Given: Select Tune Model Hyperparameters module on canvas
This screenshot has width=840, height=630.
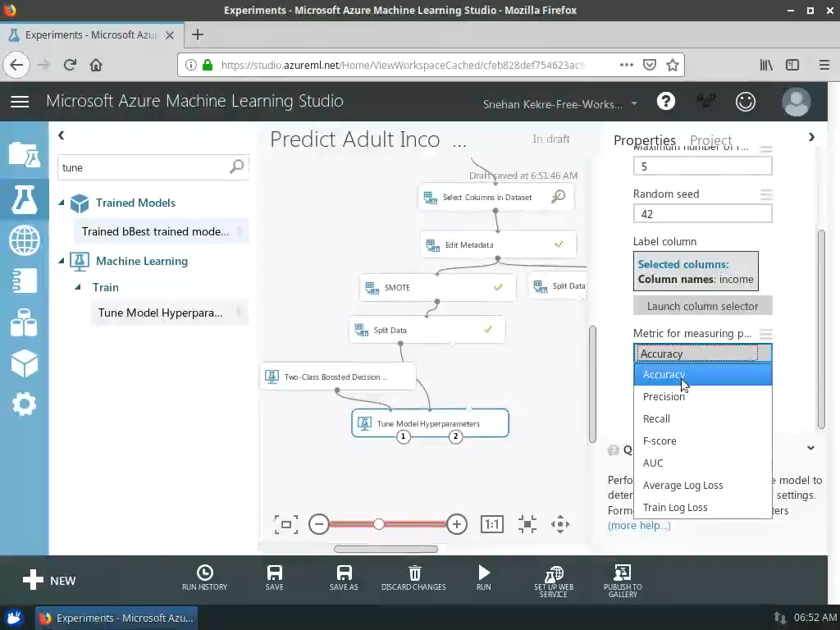Looking at the screenshot, I should pyautogui.click(x=430, y=423).
